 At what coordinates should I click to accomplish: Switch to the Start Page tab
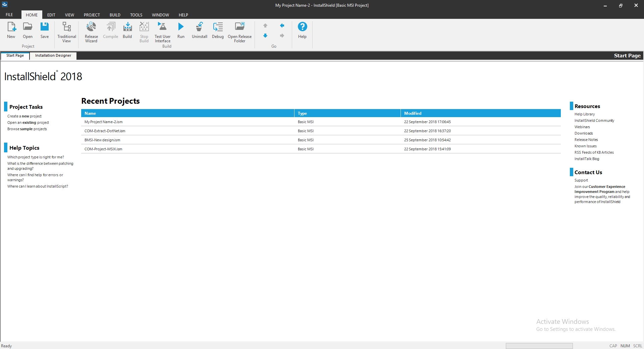click(x=15, y=56)
